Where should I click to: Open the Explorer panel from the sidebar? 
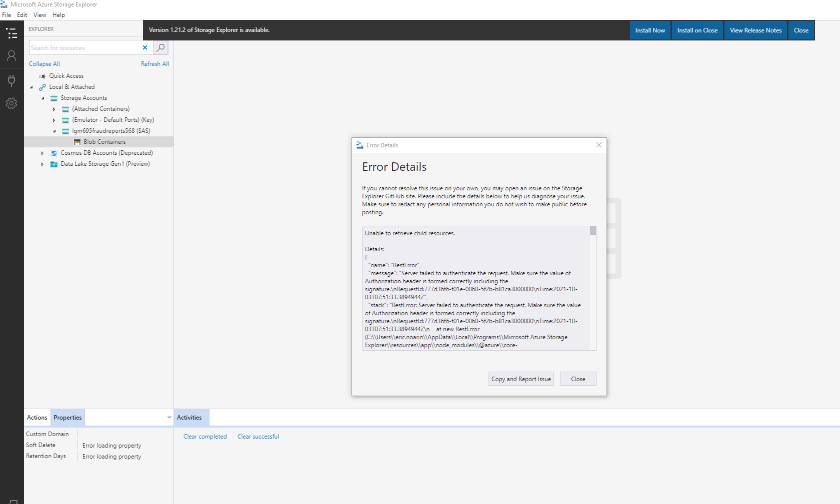tap(11, 33)
